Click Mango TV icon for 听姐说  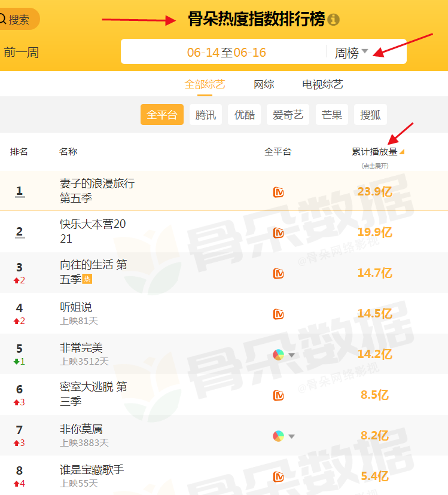[x=278, y=314]
